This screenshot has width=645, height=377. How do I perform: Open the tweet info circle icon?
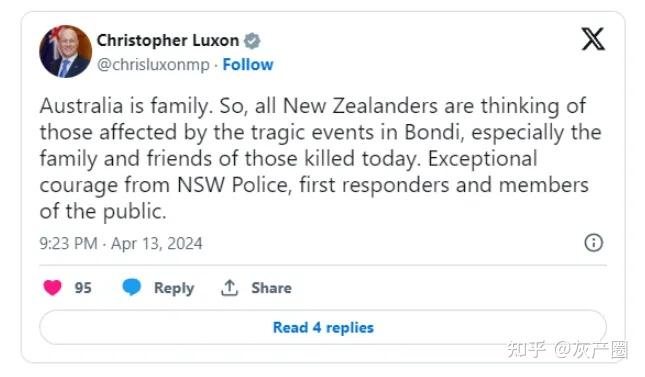point(593,243)
